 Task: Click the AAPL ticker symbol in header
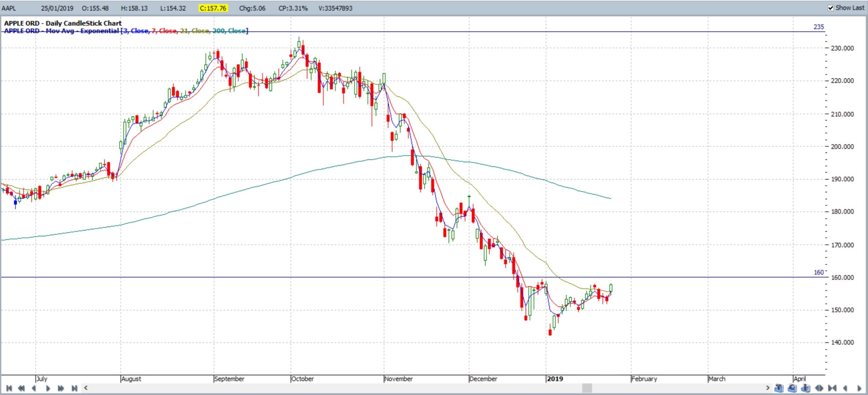point(9,8)
